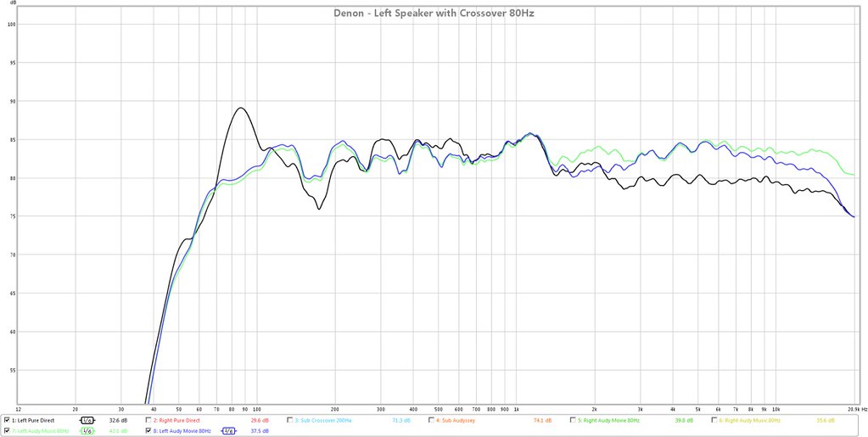Click the black curve peak near 90 Hz

241,108
